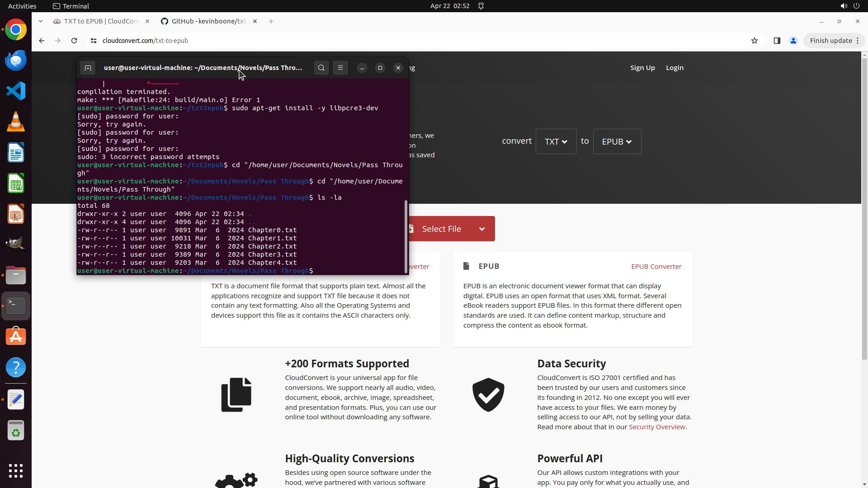Open the Chrome profile avatar
Viewport: 868px width, 488px height.
793,41
